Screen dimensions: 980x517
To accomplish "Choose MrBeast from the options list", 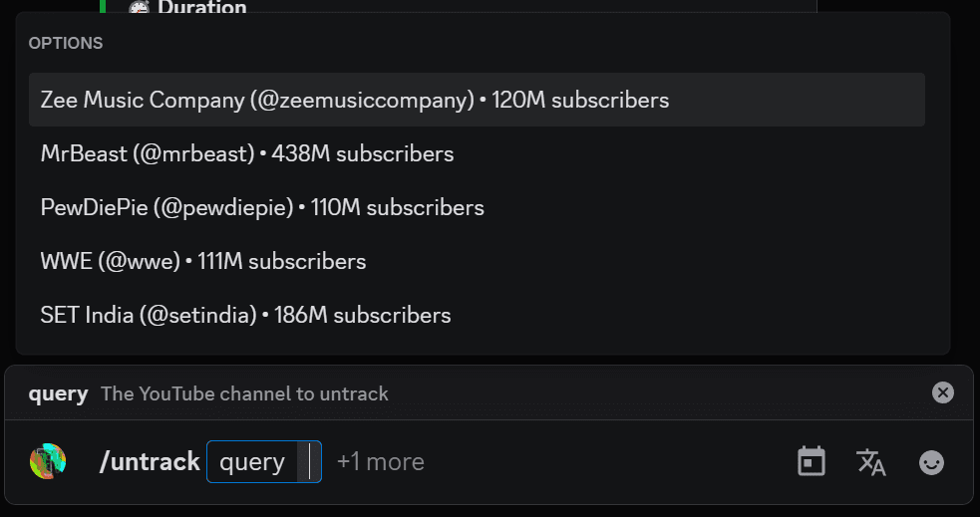I will (x=247, y=153).
